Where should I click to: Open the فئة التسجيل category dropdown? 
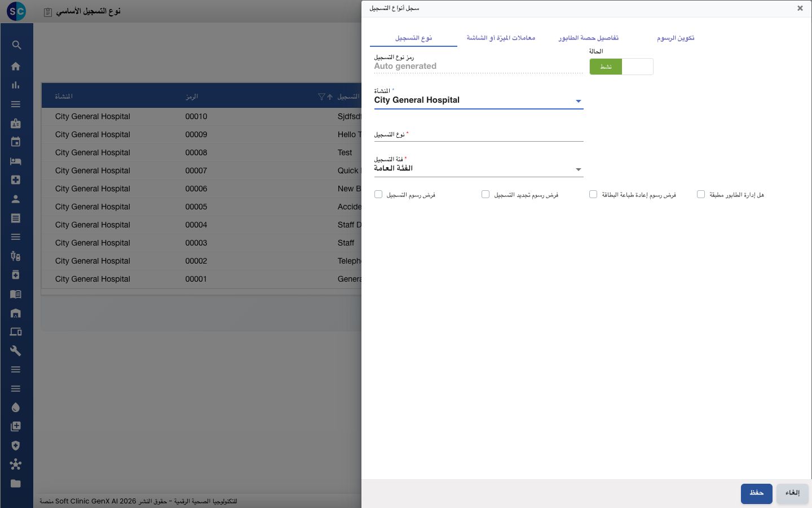click(479, 169)
